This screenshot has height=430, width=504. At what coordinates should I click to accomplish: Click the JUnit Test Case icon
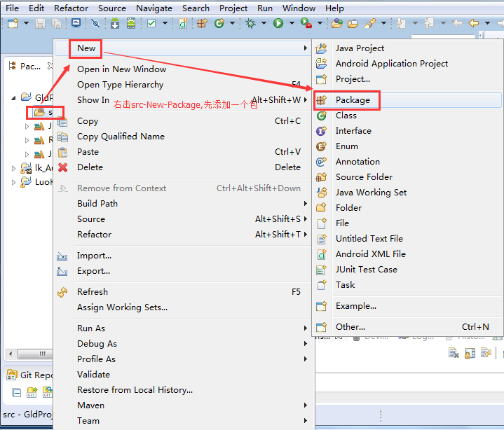point(322,270)
